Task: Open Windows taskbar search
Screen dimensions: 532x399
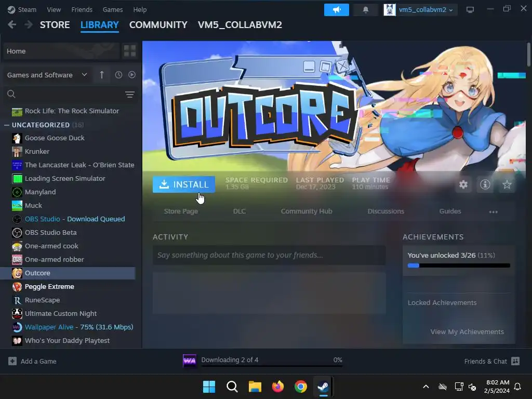Action: click(x=232, y=387)
